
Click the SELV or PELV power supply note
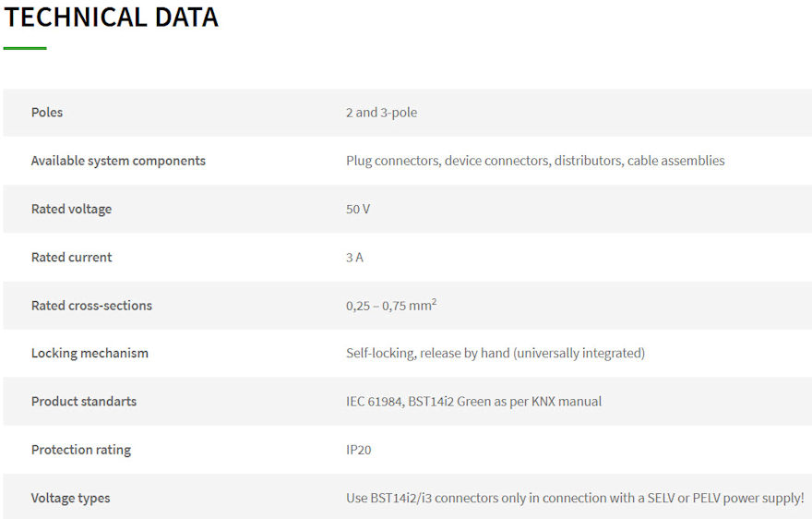(575, 499)
